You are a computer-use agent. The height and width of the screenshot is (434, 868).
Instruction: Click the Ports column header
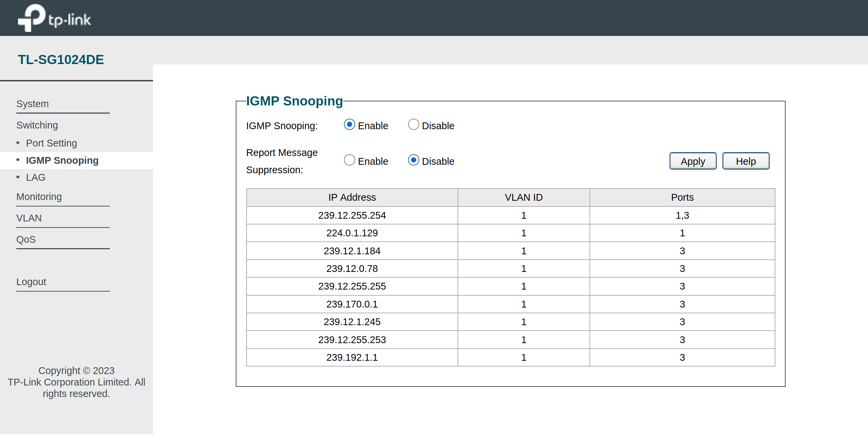682,197
